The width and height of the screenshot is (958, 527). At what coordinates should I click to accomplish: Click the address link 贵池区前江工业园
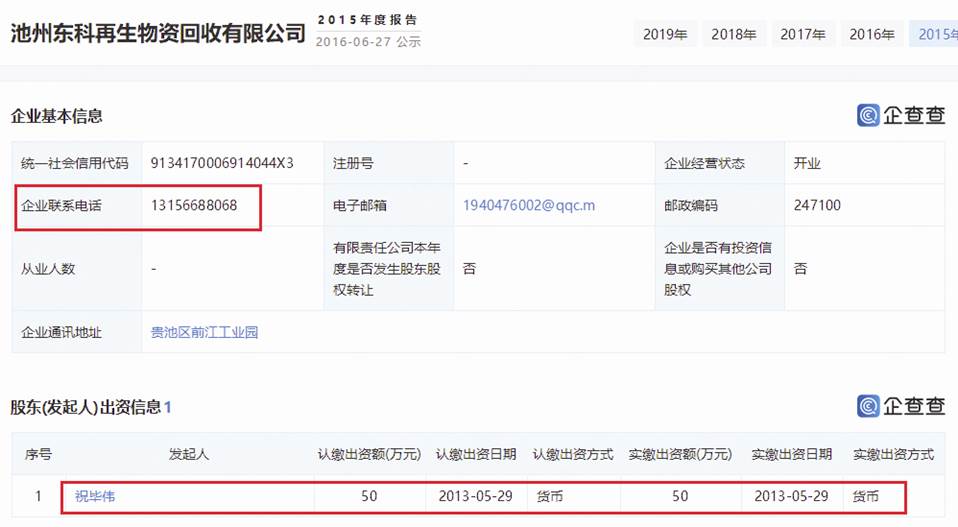point(204,332)
